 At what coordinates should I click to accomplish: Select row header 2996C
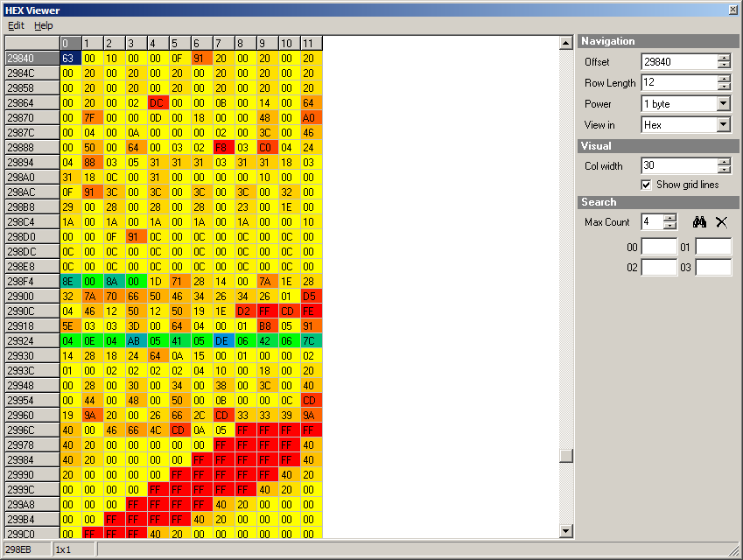coord(32,430)
